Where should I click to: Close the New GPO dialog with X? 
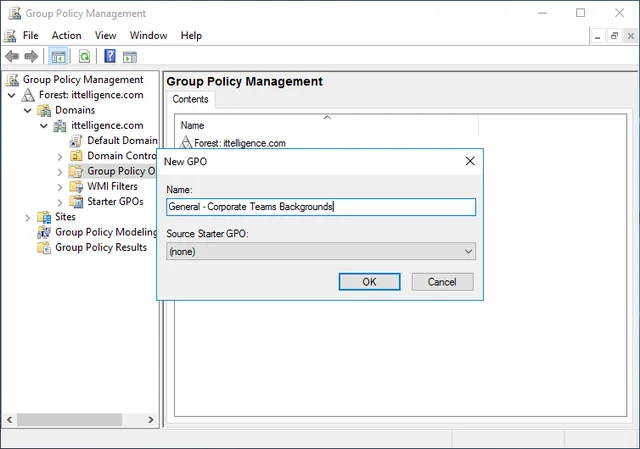470,161
